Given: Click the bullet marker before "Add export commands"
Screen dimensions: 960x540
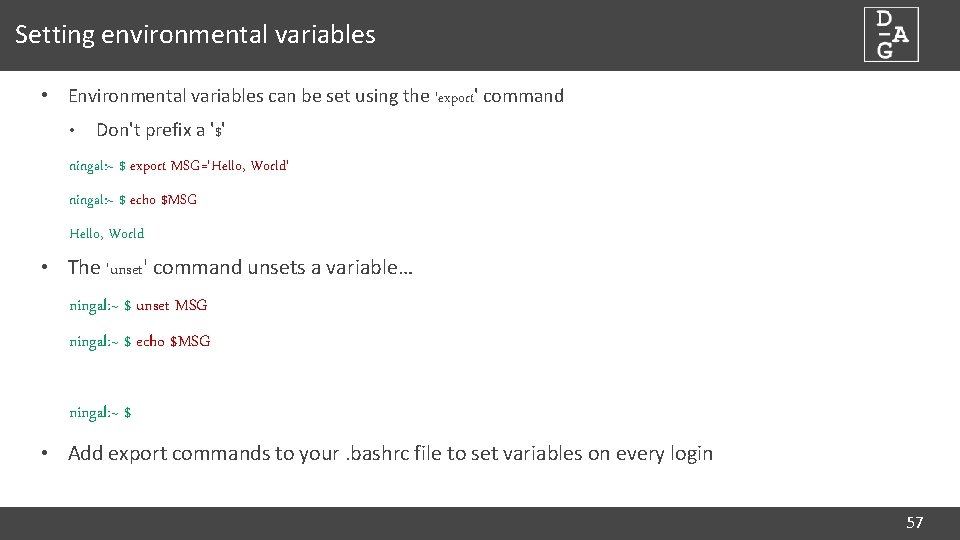Looking at the screenshot, I should (x=45, y=453).
